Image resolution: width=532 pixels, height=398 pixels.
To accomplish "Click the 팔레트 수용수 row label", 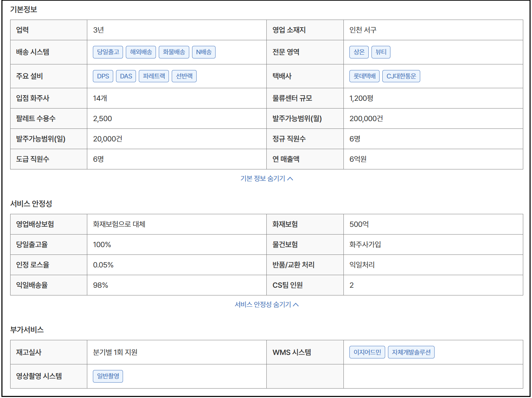I will pos(36,119).
